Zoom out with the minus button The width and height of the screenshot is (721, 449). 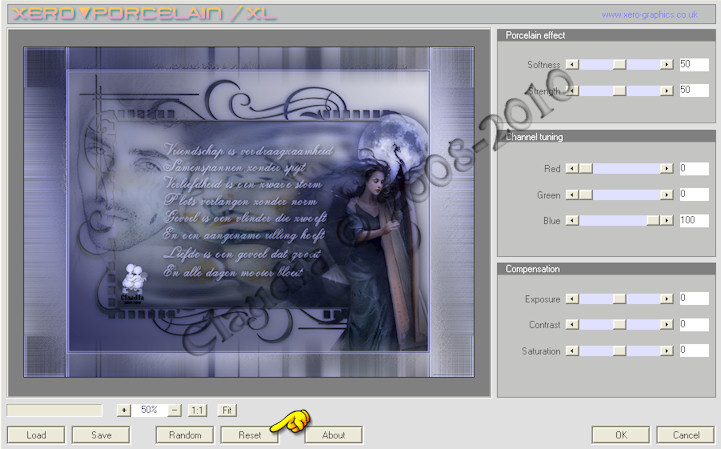point(175,410)
